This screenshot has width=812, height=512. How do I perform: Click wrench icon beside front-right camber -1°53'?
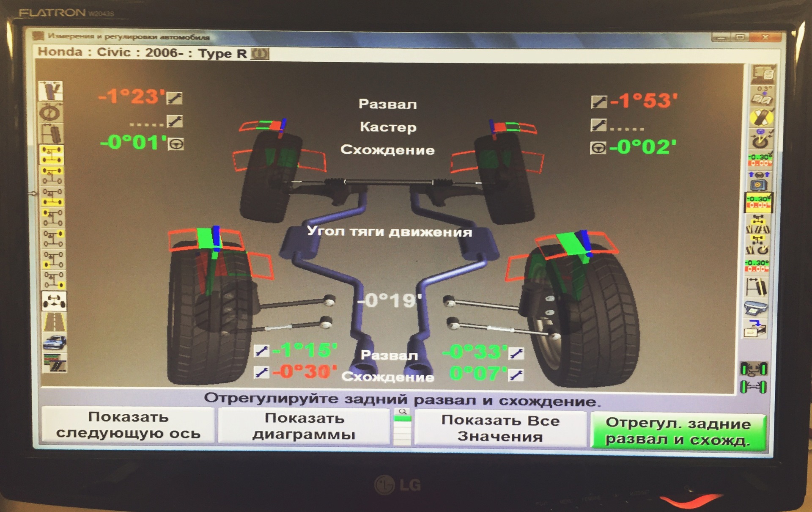point(598,102)
